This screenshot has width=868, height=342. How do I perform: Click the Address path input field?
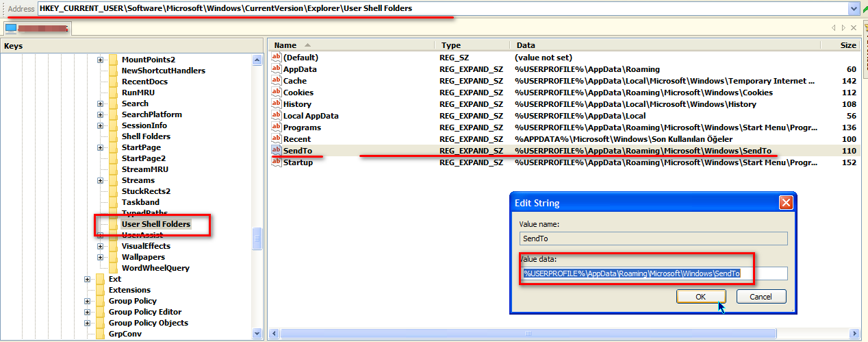point(442,8)
